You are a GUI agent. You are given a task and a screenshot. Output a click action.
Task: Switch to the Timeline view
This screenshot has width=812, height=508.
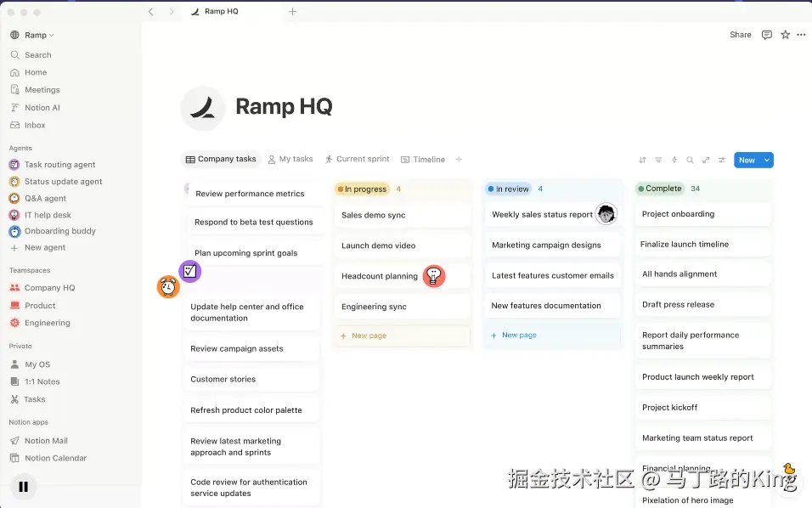(x=423, y=160)
